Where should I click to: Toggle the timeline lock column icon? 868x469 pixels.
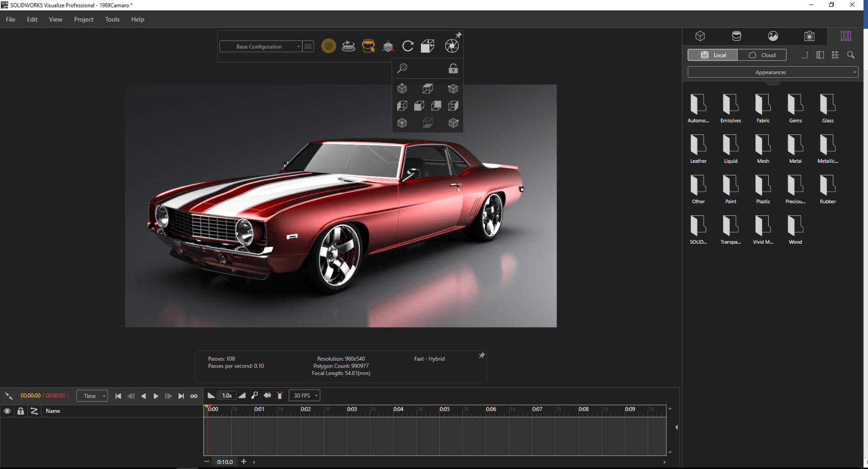[x=20, y=411]
